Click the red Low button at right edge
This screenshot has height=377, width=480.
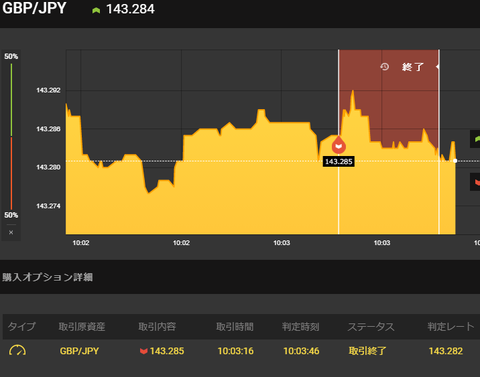[x=475, y=182]
